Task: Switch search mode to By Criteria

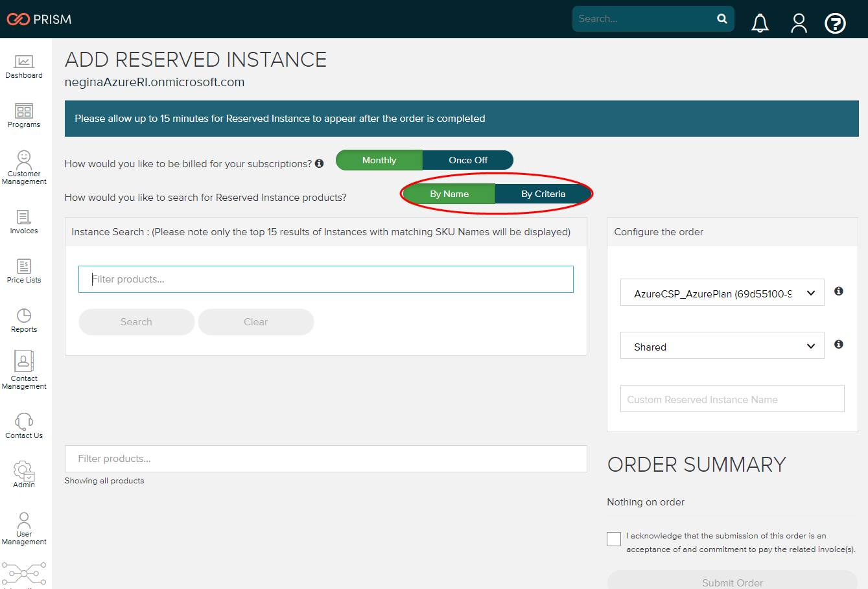Action: pyautogui.click(x=543, y=194)
